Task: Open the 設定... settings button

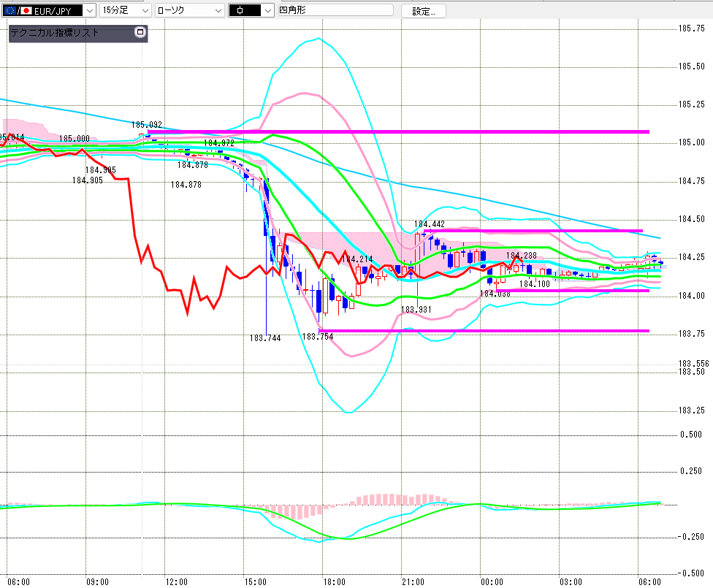Action: 424,12
